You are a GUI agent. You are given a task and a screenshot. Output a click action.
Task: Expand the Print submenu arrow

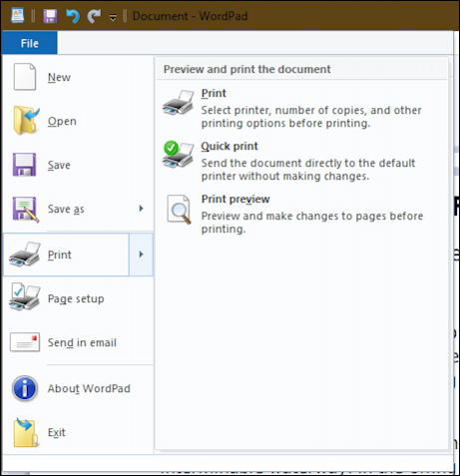[141, 254]
